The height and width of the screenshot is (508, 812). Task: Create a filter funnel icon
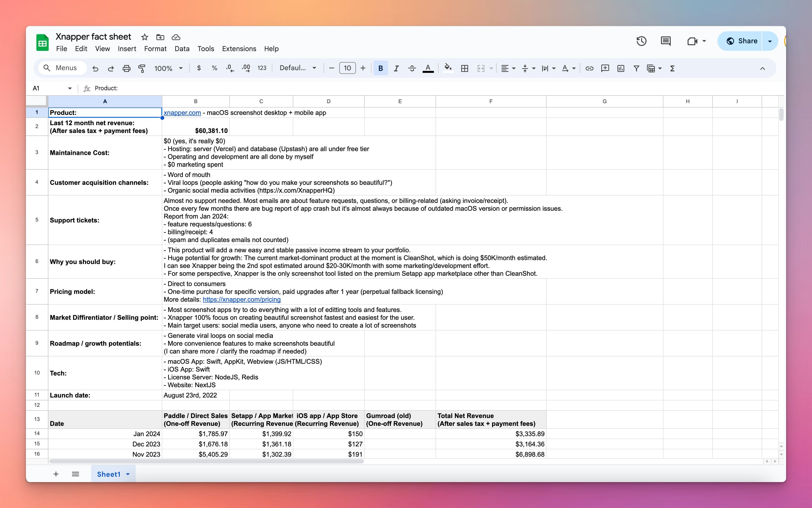point(636,68)
